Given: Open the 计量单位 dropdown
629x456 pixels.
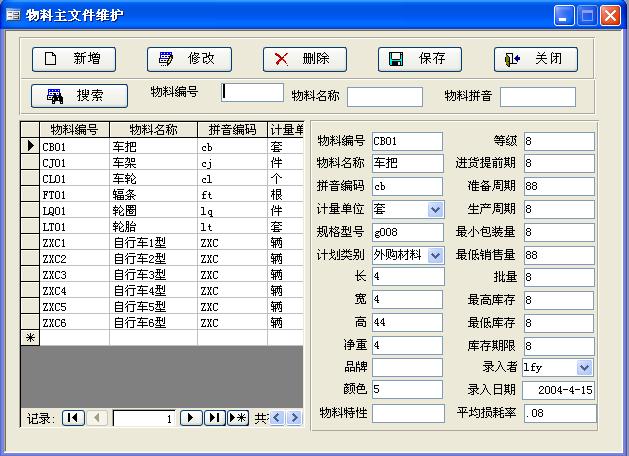Looking at the screenshot, I should [x=435, y=210].
